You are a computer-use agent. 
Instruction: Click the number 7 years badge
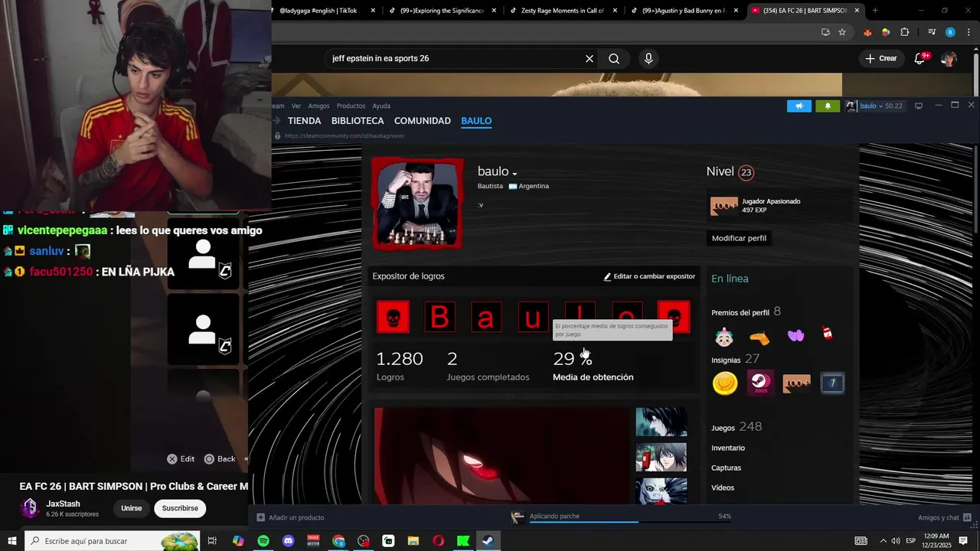tap(832, 383)
